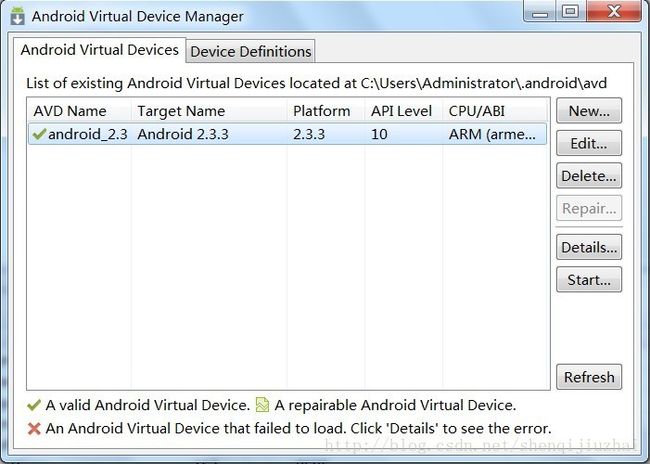
Task: Click the green checkmark beside android_2.3
Action: click(39, 134)
